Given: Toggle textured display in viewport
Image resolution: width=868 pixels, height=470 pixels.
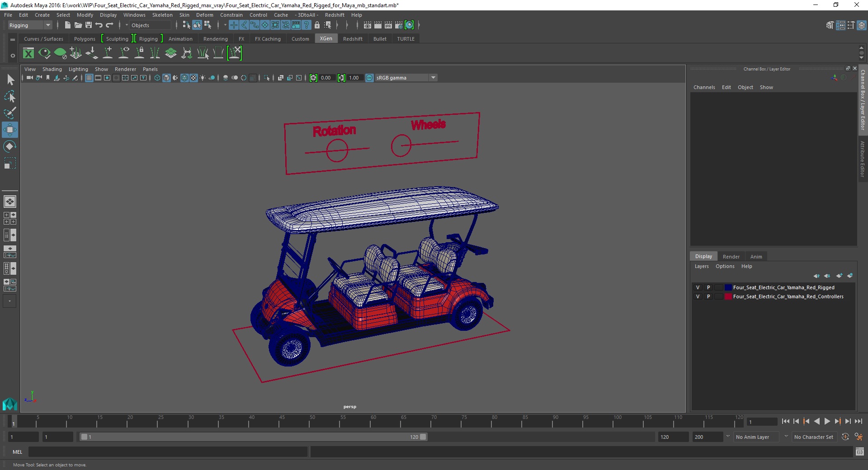Looking at the screenshot, I should pyautogui.click(x=193, y=78).
